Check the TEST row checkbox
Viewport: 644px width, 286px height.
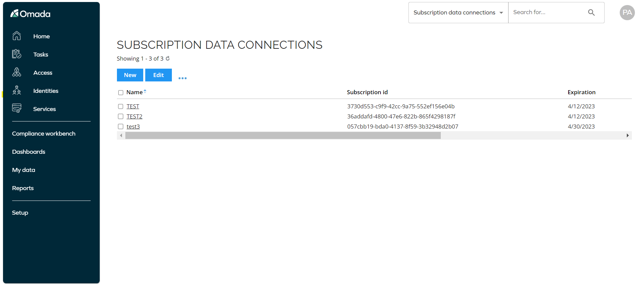pyautogui.click(x=121, y=106)
